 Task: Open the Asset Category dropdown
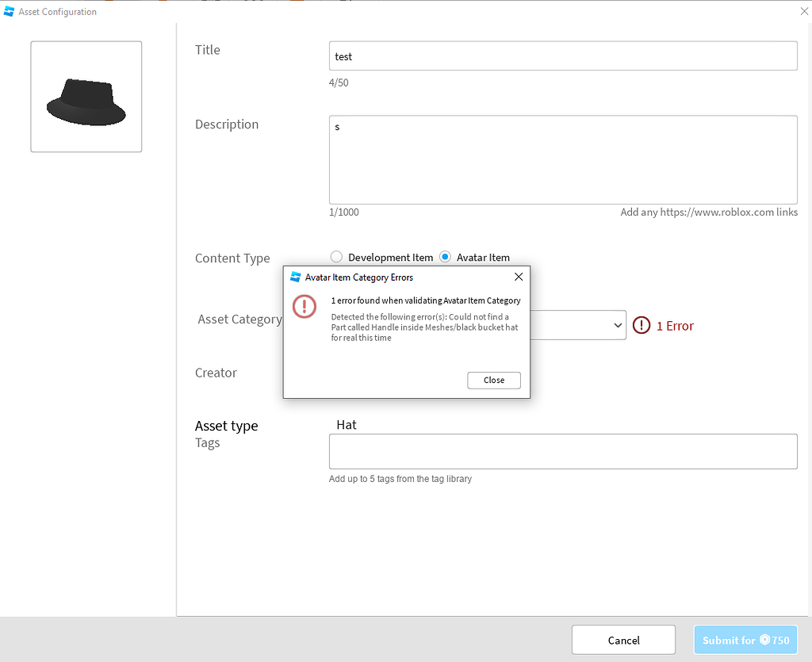(x=579, y=325)
